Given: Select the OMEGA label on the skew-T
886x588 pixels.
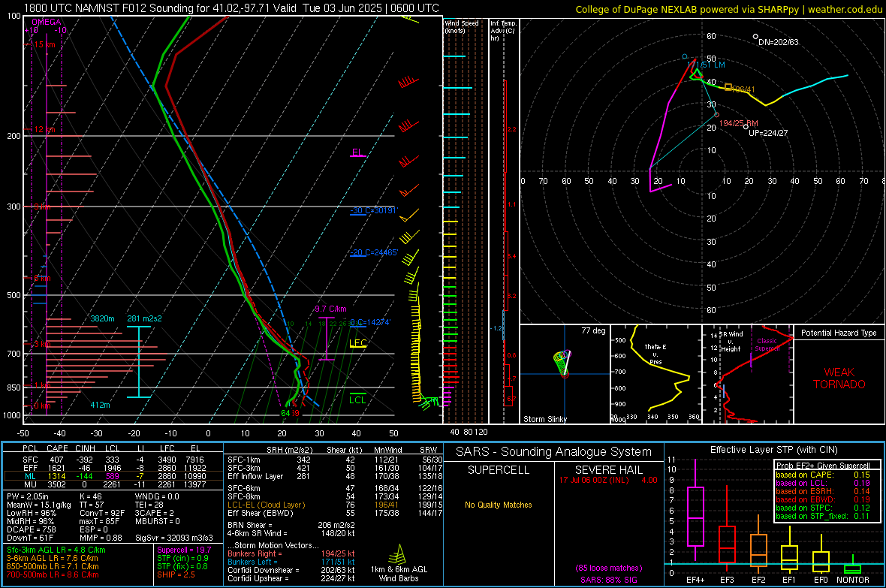Looking at the screenshot, I should 47,22.
